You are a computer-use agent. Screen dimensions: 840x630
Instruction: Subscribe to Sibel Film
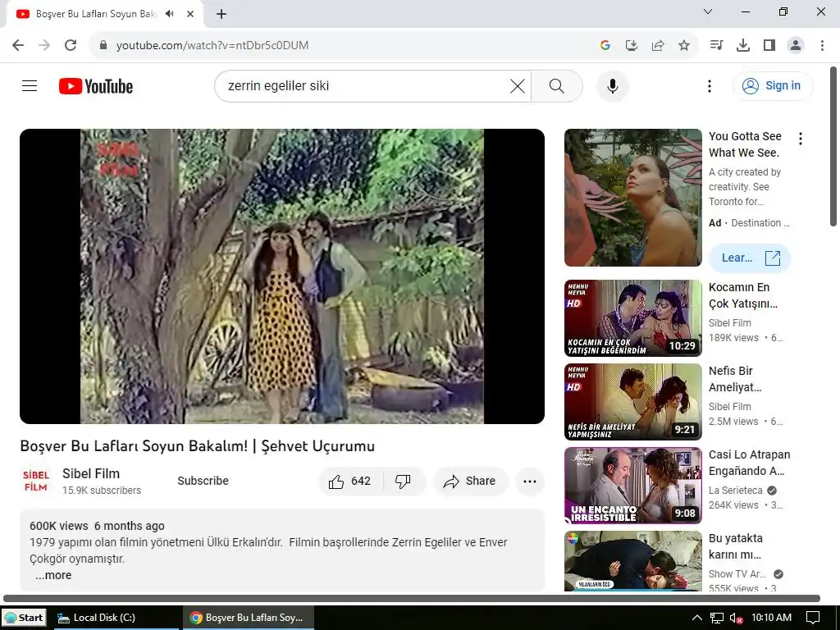tap(203, 481)
